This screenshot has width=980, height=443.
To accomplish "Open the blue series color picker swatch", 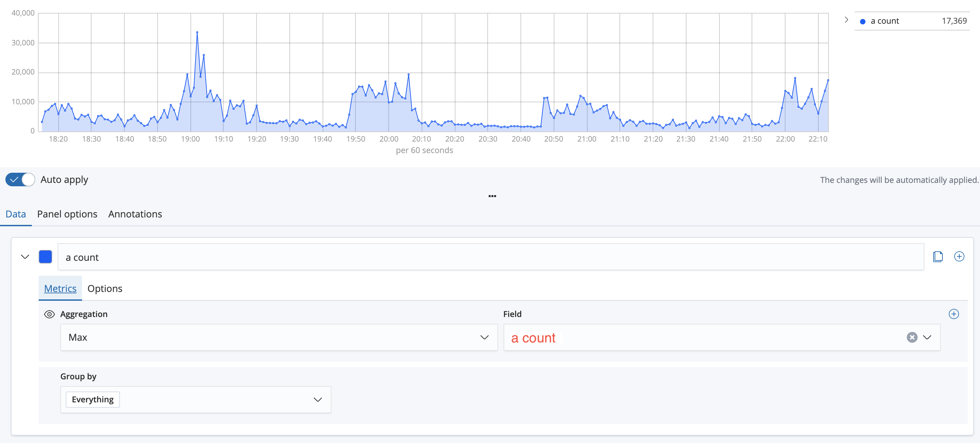I will (x=45, y=257).
